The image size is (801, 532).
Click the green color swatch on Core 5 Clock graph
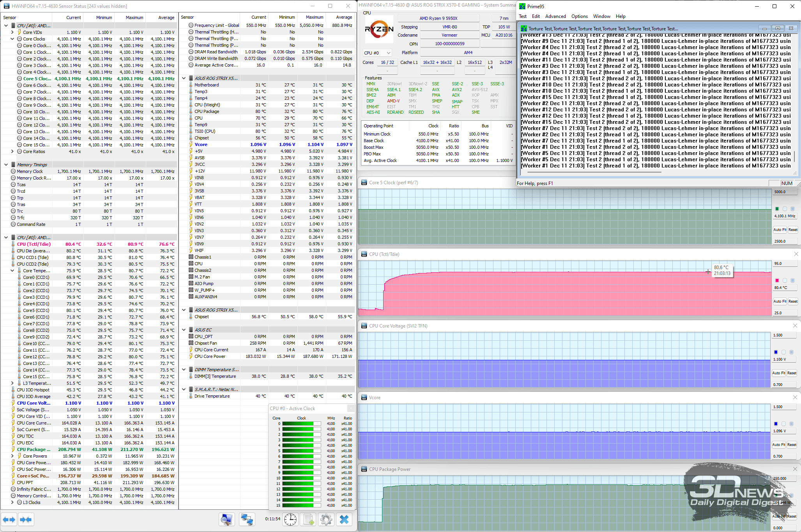777,209
